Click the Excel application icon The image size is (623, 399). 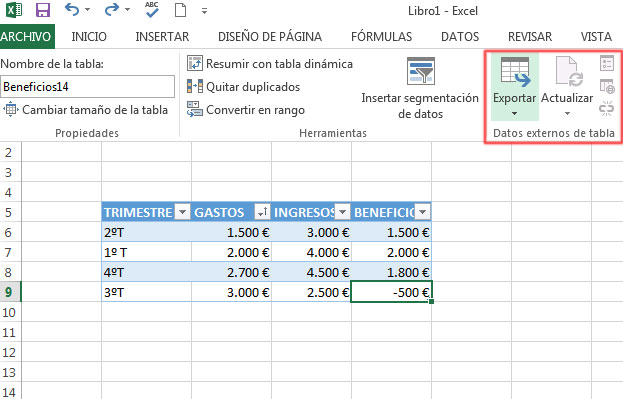click(x=14, y=10)
